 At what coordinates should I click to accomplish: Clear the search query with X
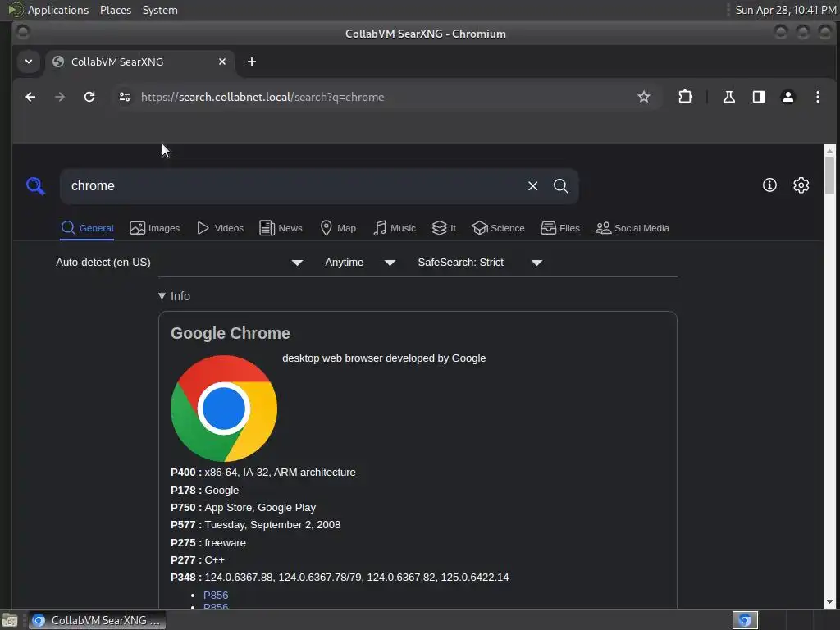coord(532,186)
